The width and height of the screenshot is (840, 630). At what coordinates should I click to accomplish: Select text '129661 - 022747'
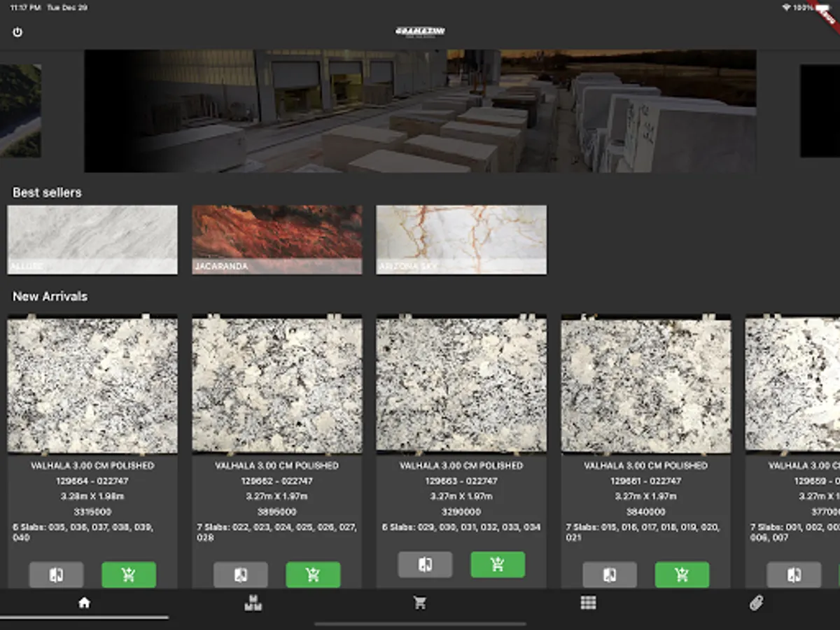click(x=646, y=481)
